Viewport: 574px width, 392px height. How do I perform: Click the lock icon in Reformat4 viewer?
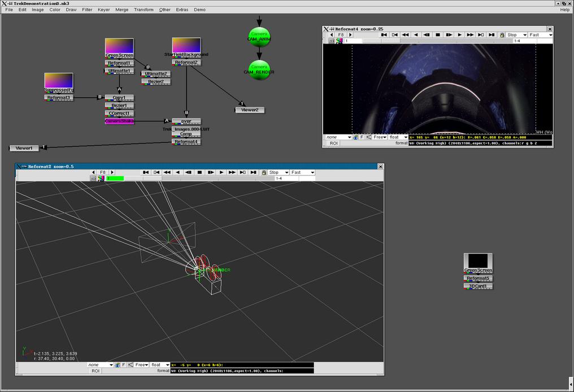(x=502, y=35)
